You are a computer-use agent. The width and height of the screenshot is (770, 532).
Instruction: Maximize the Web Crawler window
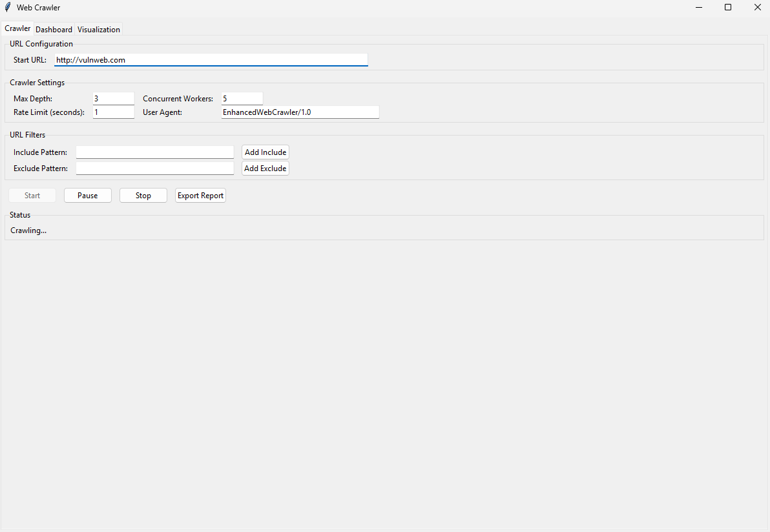(728, 7)
